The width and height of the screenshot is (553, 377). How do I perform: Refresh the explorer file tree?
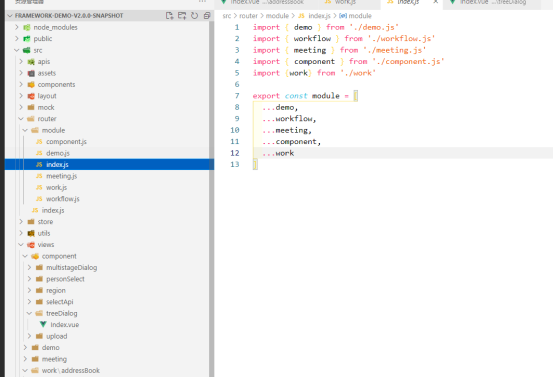tap(194, 16)
